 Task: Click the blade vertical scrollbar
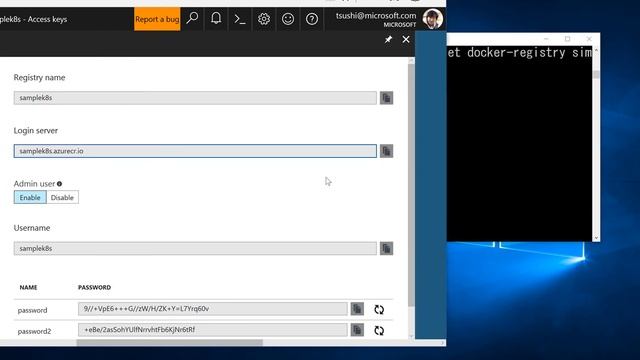[411, 184]
